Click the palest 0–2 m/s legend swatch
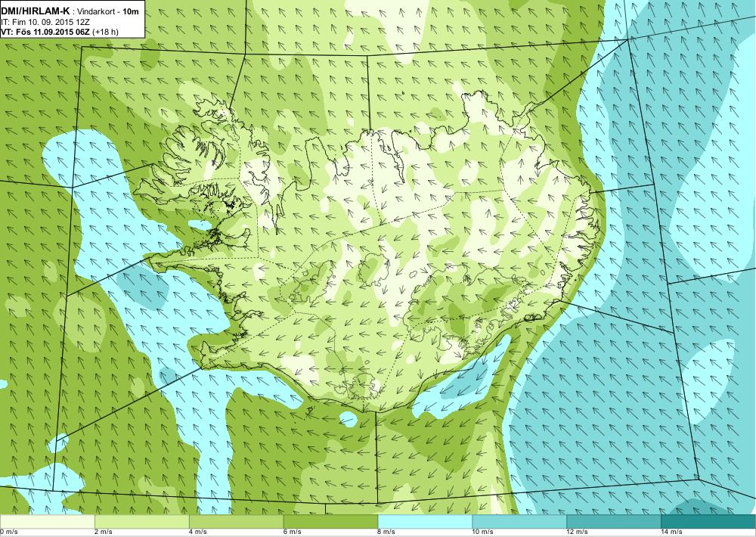Image resolution: width=756 pixels, height=537 pixels. click(47, 522)
